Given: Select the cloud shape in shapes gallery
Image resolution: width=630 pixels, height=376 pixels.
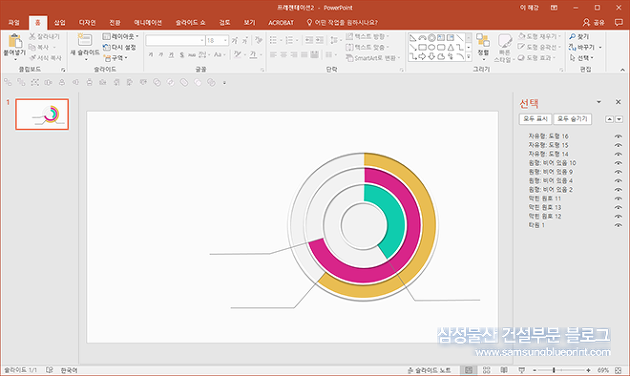Looking at the screenshot, I should pyautogui.click(x=441, y=57).
